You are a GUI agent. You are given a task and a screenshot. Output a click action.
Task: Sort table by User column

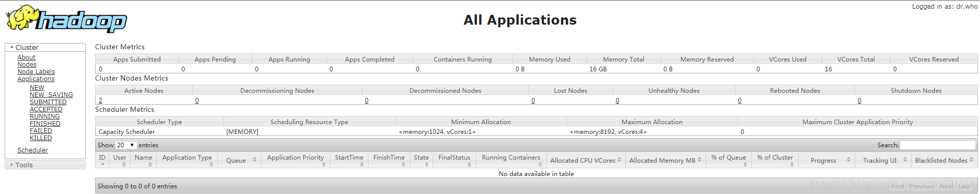point(120,160)
